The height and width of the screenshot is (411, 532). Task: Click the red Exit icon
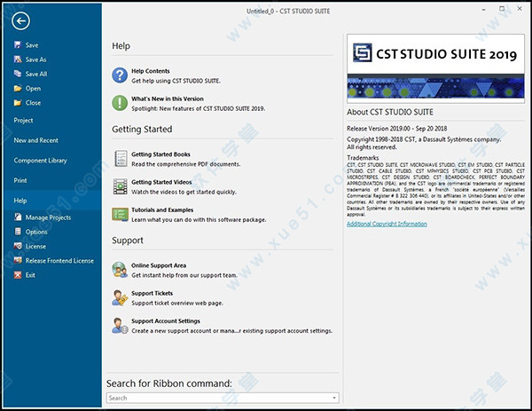(18, 275)
